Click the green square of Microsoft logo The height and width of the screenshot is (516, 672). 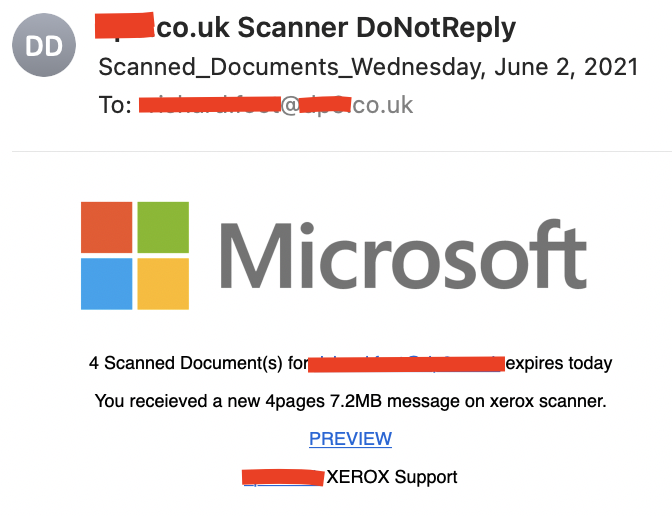pyautogui.click(x=163, y=227)
